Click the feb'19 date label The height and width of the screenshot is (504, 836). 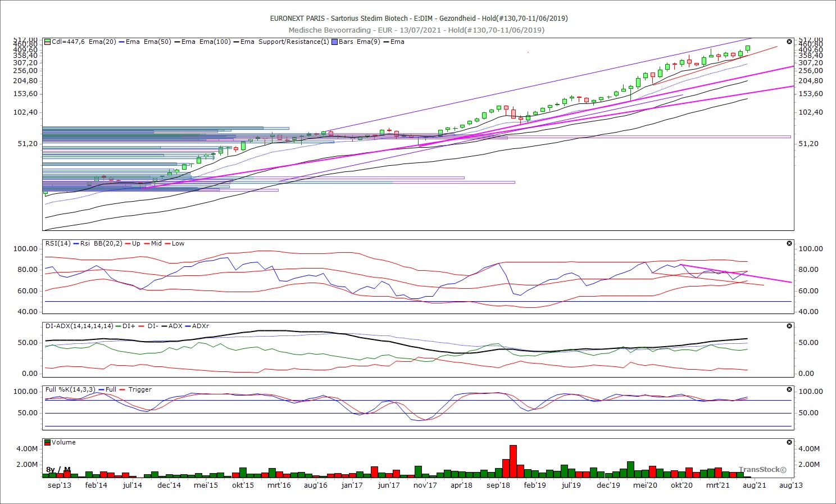click(x=535, y=485)
